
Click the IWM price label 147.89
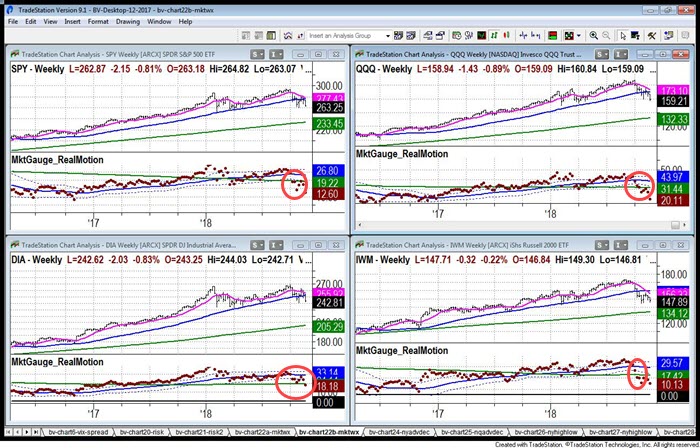point(673,302)
